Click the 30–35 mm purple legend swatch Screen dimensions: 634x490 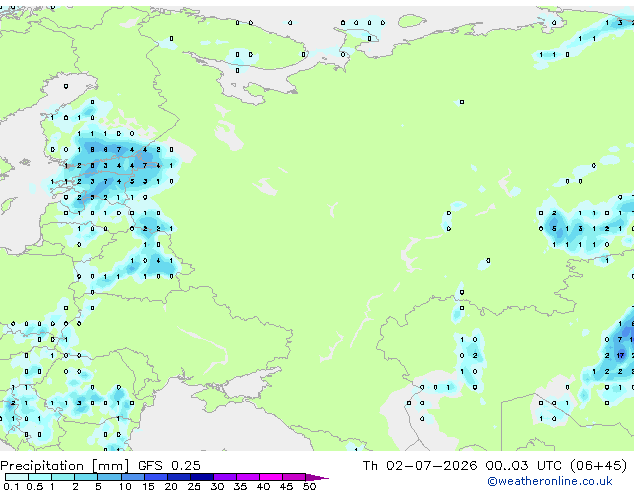[x=225, y=477]
